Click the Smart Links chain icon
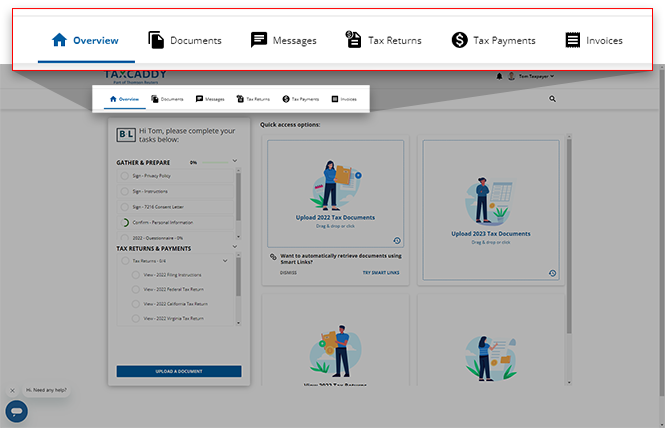The width and height of the screenshot is (665, 428). pos(273,257)
